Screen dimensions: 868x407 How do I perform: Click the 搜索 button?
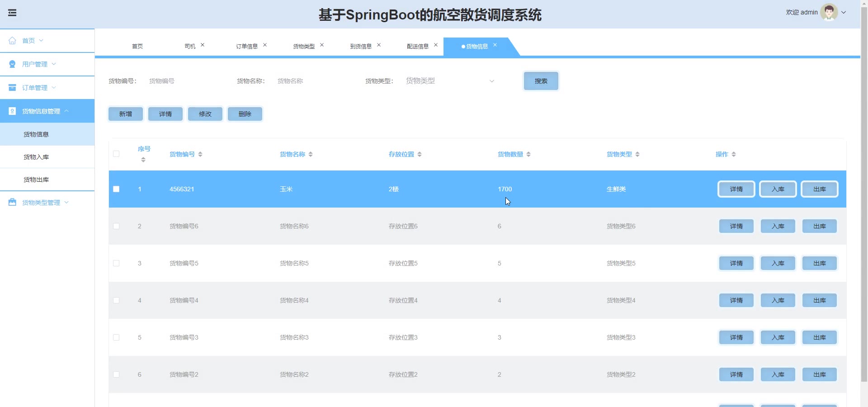(x=541, y=81)
